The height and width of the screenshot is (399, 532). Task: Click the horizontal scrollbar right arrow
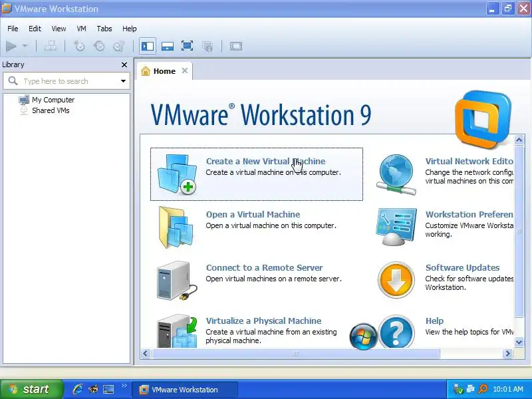pyautogui.click(x=507, y=354)
